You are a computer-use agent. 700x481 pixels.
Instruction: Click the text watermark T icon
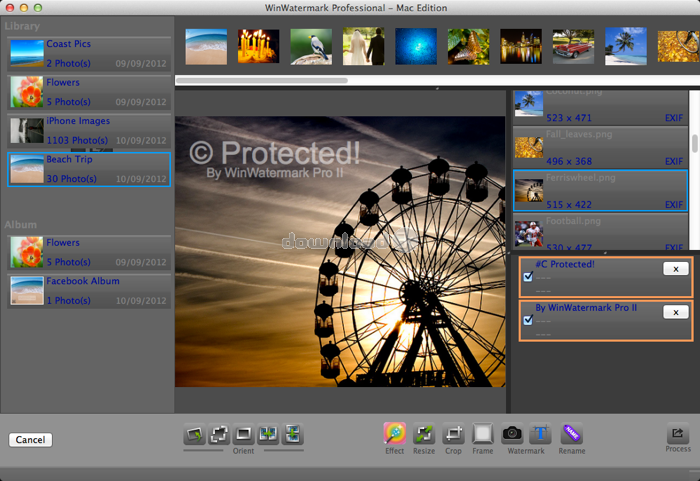click(540, 433)
